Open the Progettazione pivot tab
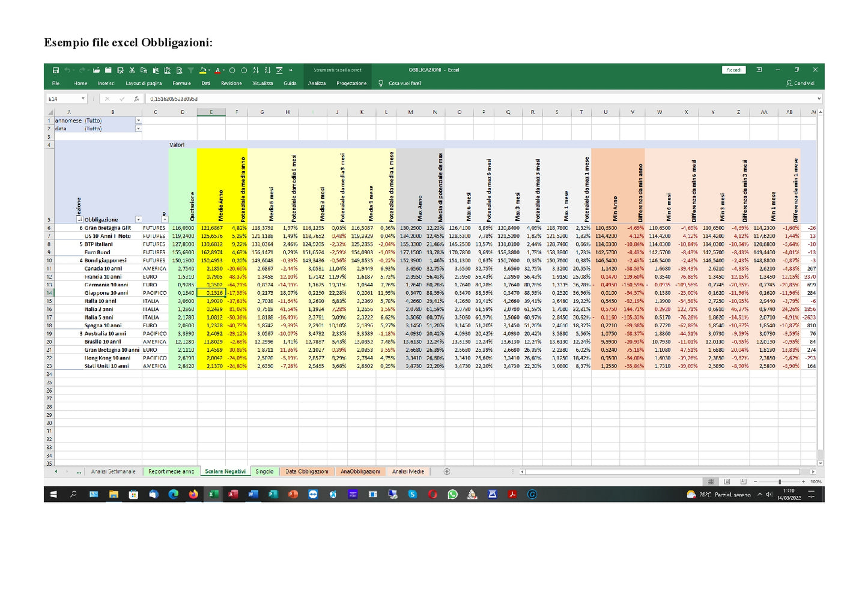This screenshot has height=613, width=868. click(x=351, y=83)
